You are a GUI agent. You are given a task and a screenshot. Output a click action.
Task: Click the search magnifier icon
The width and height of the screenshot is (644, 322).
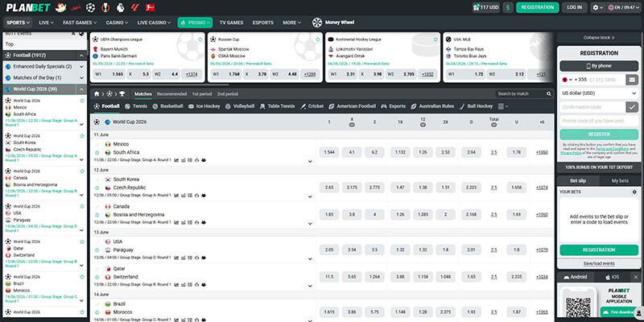tap(549, 94)
